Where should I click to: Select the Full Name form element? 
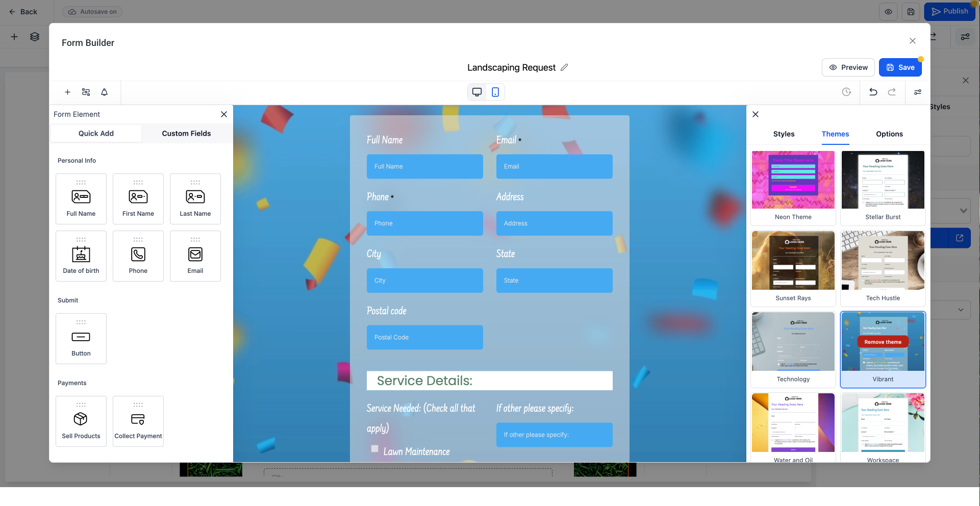[x=81, y=199]
